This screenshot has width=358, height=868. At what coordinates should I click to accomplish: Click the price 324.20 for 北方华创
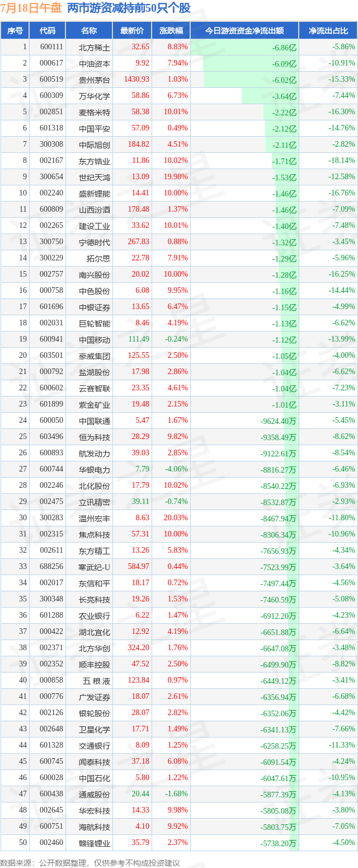pyautogui.click(x=139, y=648)
